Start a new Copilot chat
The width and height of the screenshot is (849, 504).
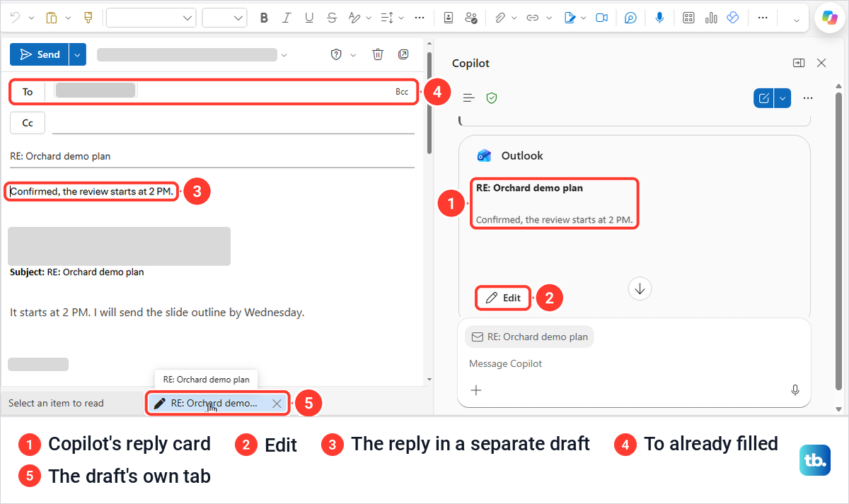[x=764, y=98]
